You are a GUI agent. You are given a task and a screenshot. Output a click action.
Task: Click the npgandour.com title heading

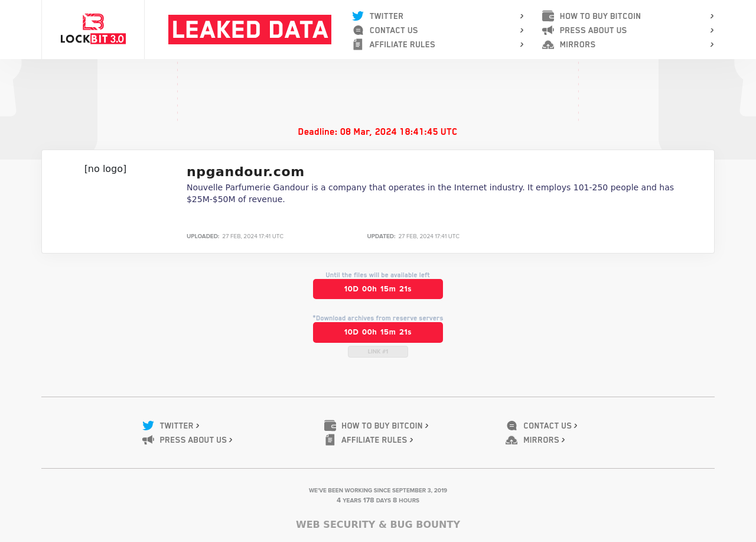click(x=246, y=171)
